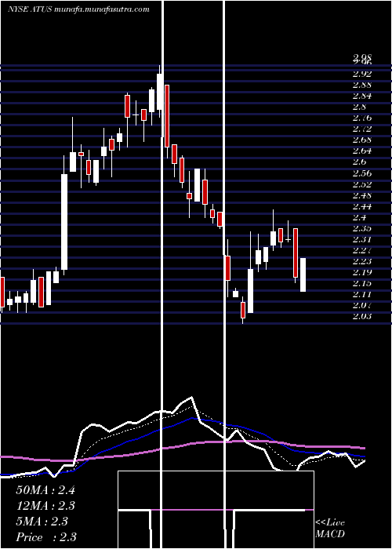Click the 2.44 price axis label
392x549 pixels.
click(362, 206)
